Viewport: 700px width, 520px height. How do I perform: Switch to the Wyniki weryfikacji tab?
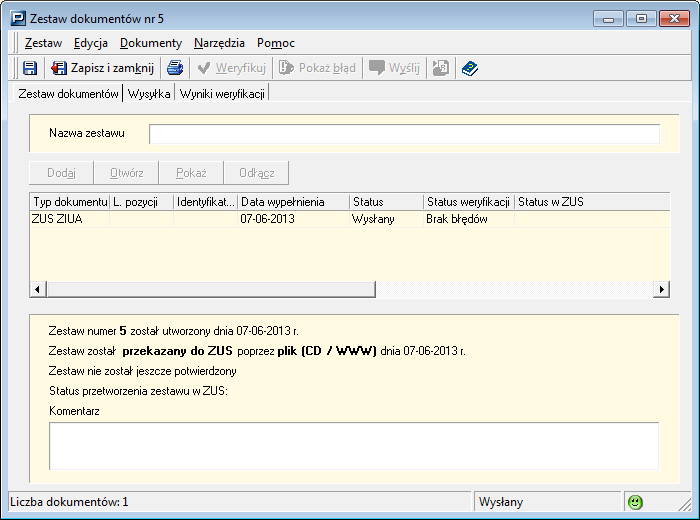tap(222, 94)
